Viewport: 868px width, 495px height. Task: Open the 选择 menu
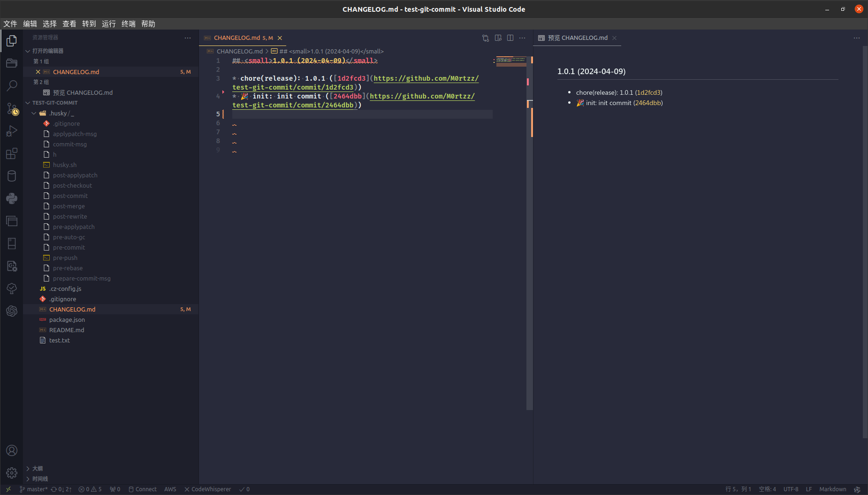50,23
